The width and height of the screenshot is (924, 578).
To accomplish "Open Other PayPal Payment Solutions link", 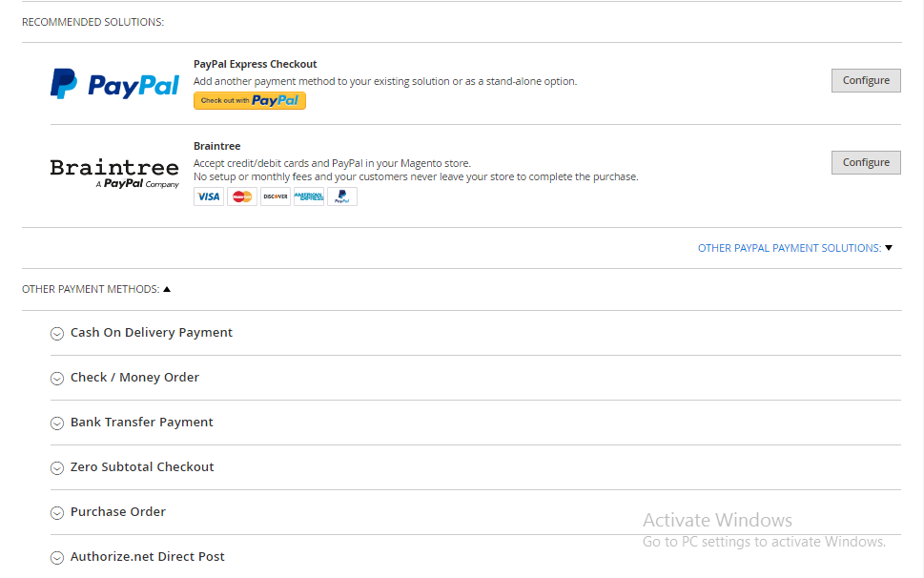I will coord(790,248).
